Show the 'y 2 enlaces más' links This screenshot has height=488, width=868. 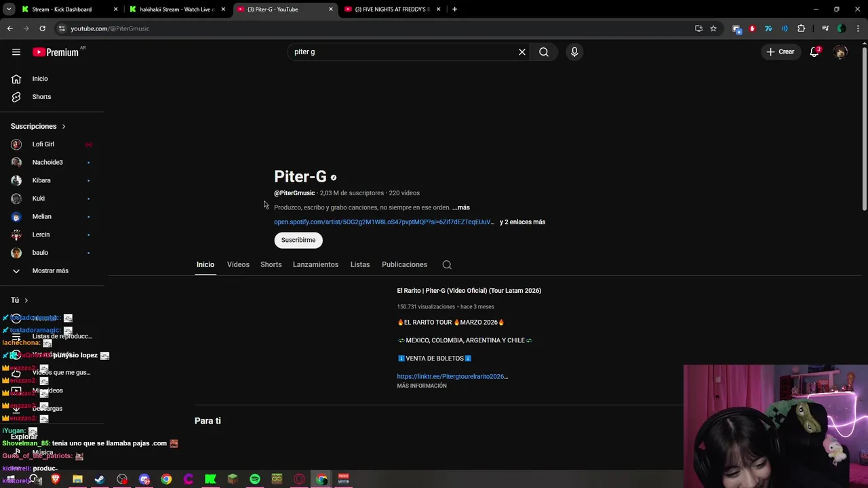click(522, 222)
